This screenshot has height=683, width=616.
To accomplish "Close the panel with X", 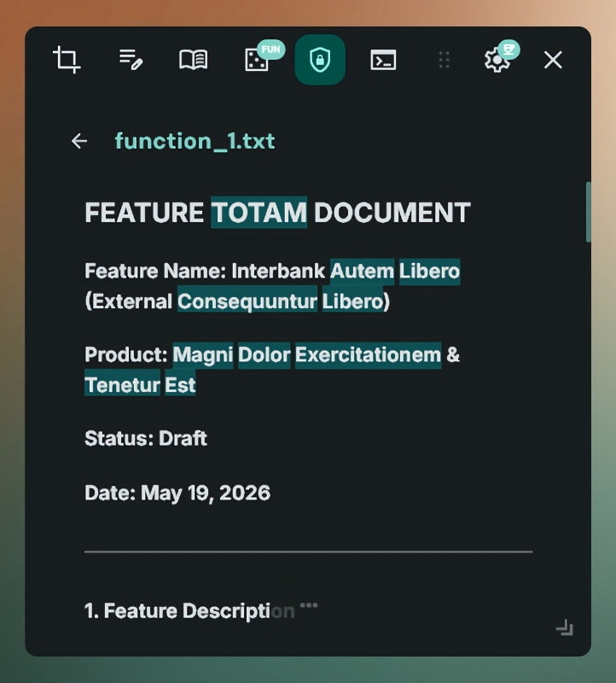I will point(553,60).
